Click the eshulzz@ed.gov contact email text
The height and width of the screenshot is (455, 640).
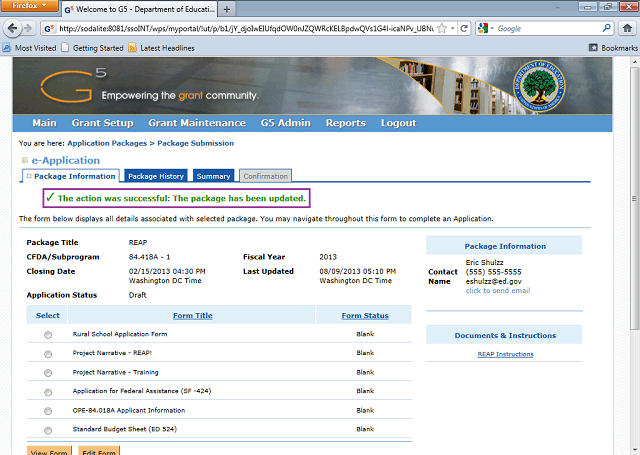coord(493,281)
